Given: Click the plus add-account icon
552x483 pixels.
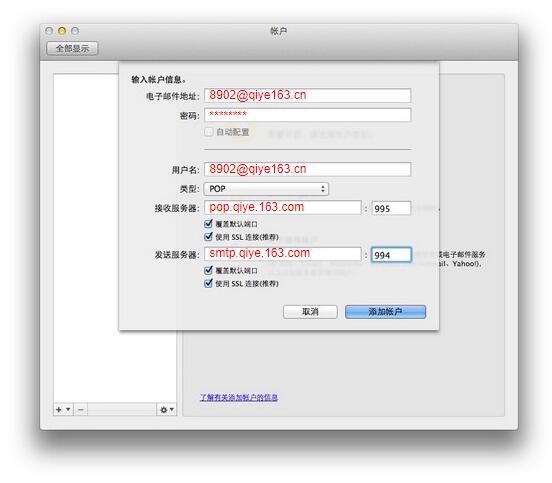Looking at the screenshot, I should tap(59, 409).
